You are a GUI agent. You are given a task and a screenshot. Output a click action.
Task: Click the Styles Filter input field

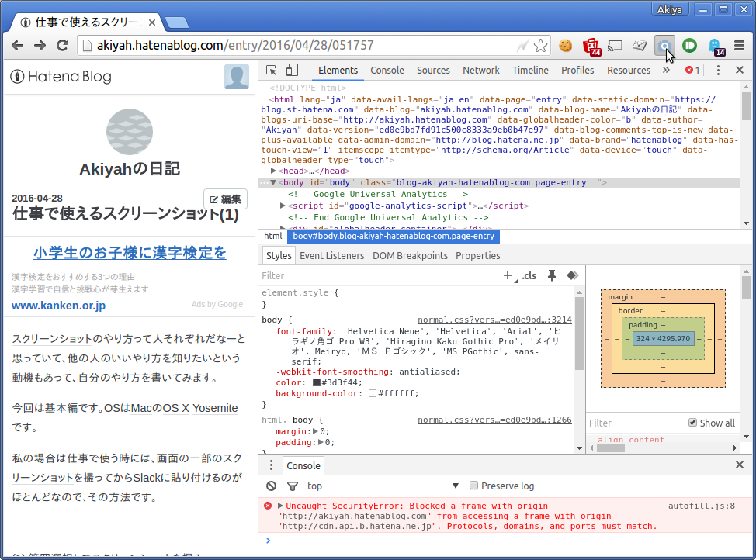(x=379, y=275)
